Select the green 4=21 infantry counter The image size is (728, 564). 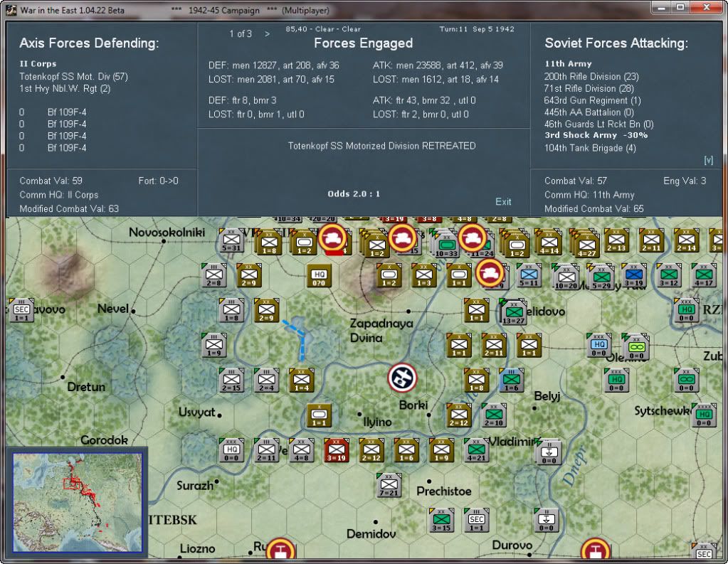coord(476,450)
